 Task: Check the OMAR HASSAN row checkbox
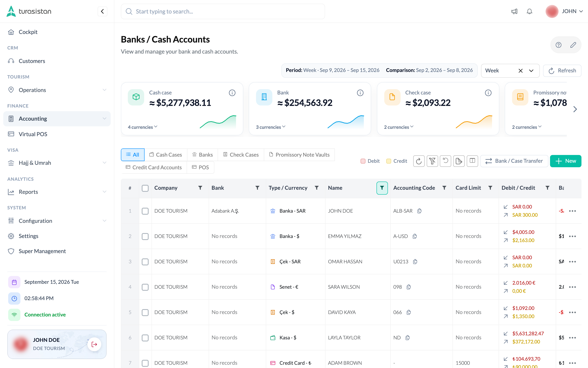pos(145,262)
